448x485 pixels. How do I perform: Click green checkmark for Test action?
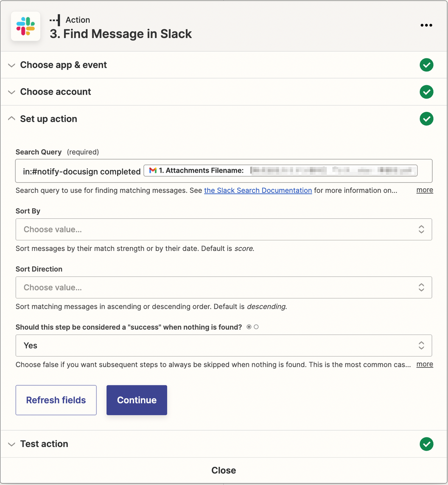(x=426, y=444)
